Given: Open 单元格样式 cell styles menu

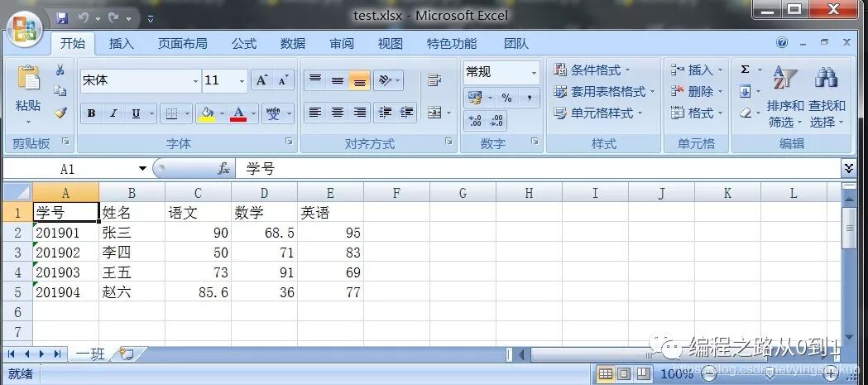Looking at the screenshot, I should tap(598, 113).
